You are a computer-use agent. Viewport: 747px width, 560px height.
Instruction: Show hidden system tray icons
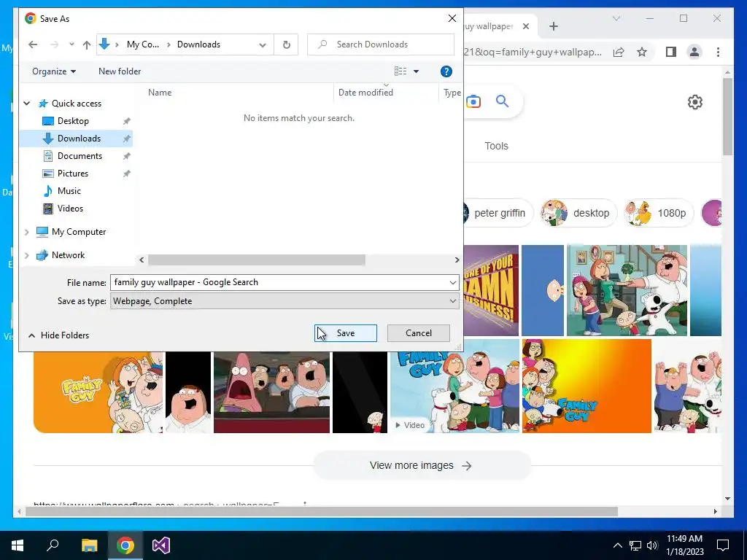tap(617, 545)
